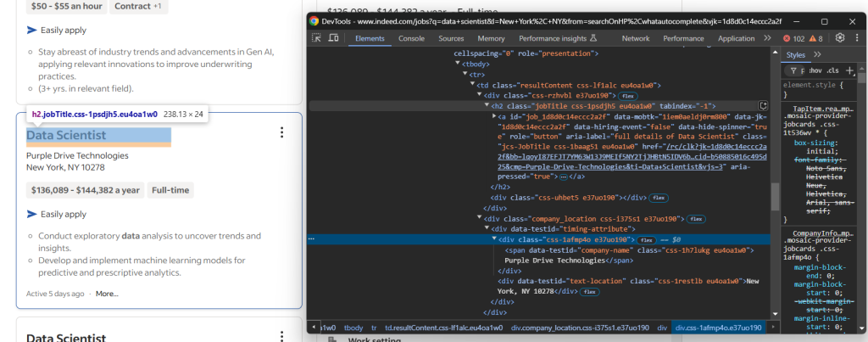Open the orange warnings count indicator
The width and height of the screenshot is (868, 342).
click(816, 39)
